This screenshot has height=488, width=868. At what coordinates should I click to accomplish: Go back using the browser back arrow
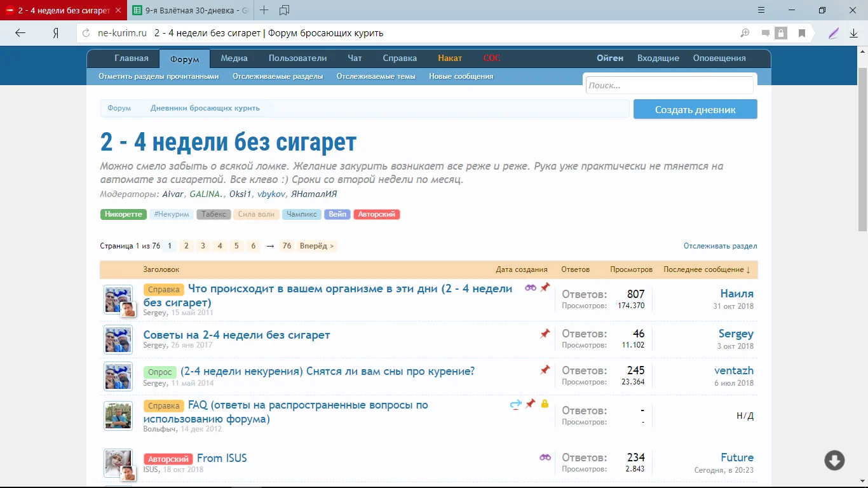click(x=20, y=34)
